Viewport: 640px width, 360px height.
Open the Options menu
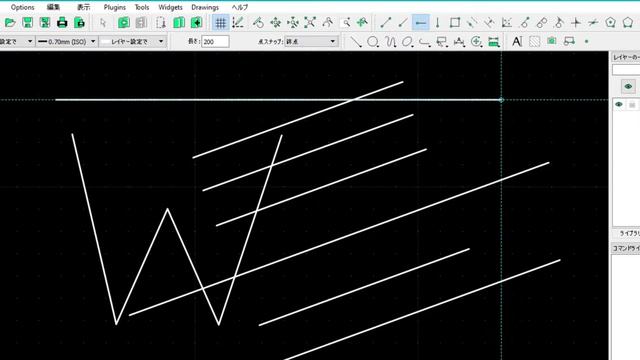22,7
